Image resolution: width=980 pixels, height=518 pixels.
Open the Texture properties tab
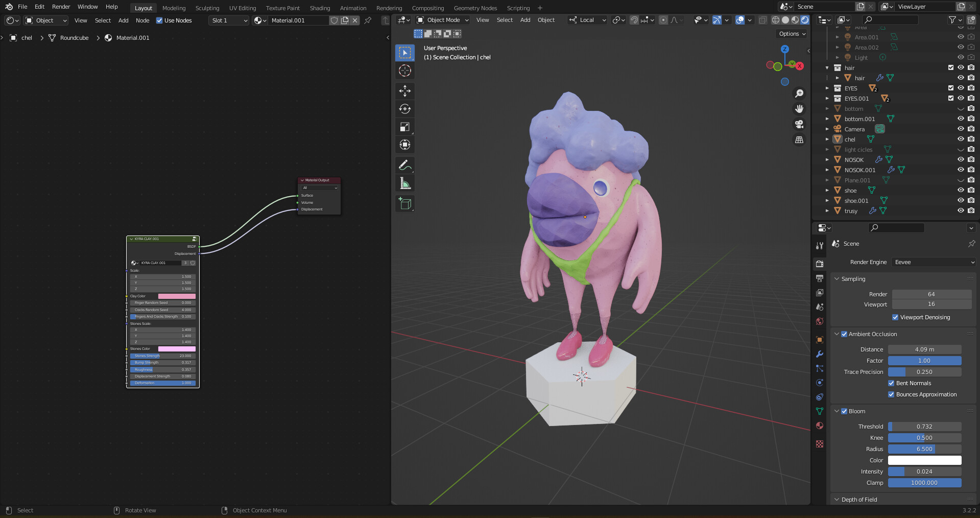820,444
